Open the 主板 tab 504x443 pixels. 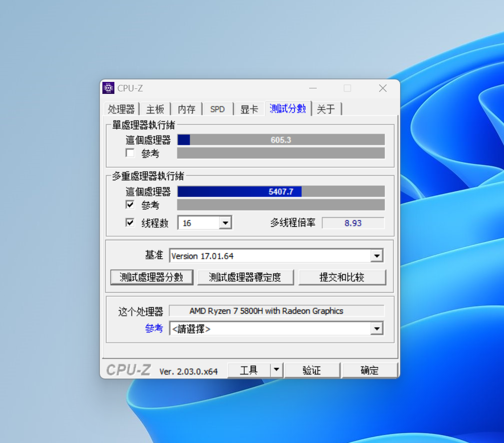pos(155,109)
